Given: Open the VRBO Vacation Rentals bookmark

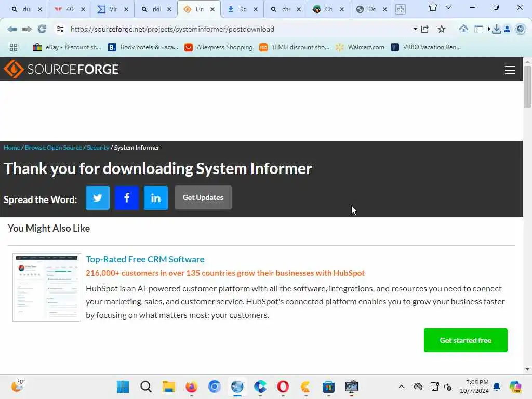Looking at the screenshot, I should (x=426, y=47).
